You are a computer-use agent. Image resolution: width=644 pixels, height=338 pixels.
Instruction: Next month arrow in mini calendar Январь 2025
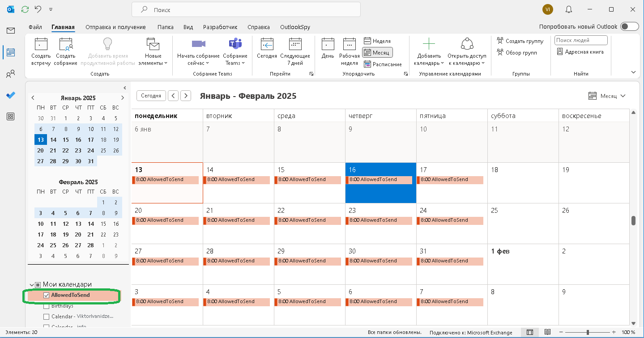point(123,97)
